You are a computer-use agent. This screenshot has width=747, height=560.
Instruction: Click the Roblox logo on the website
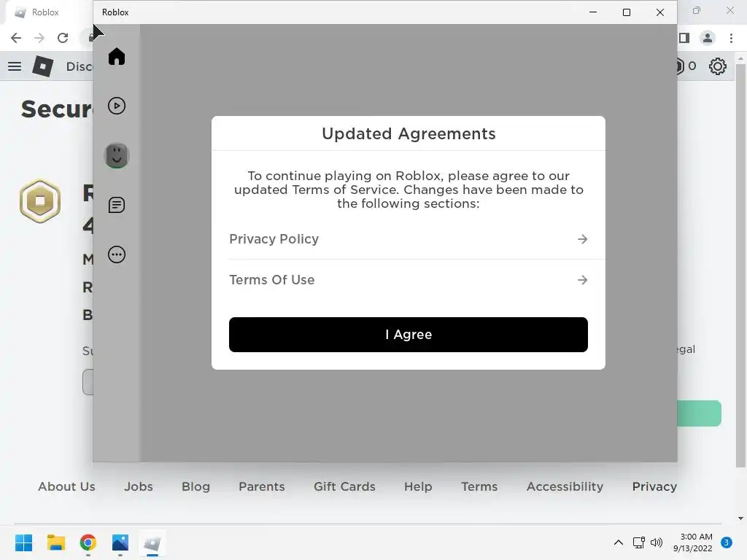43,66
